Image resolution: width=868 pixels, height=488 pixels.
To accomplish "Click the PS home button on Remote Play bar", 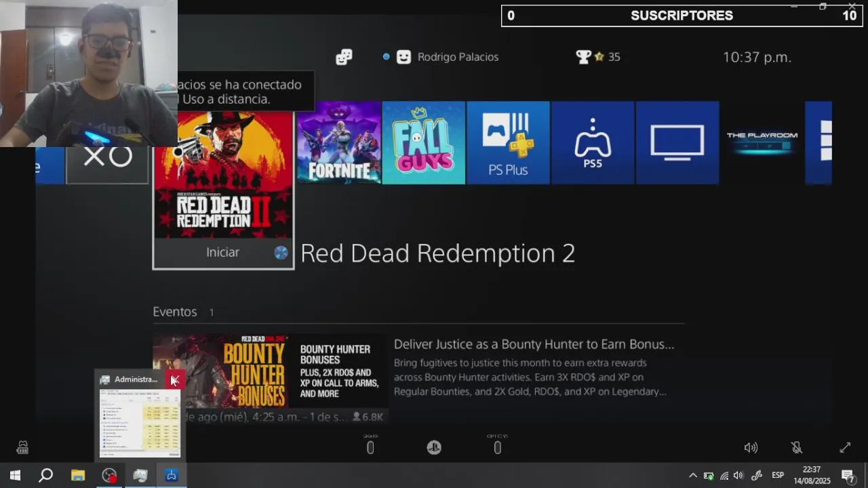I will coord(434,447).
